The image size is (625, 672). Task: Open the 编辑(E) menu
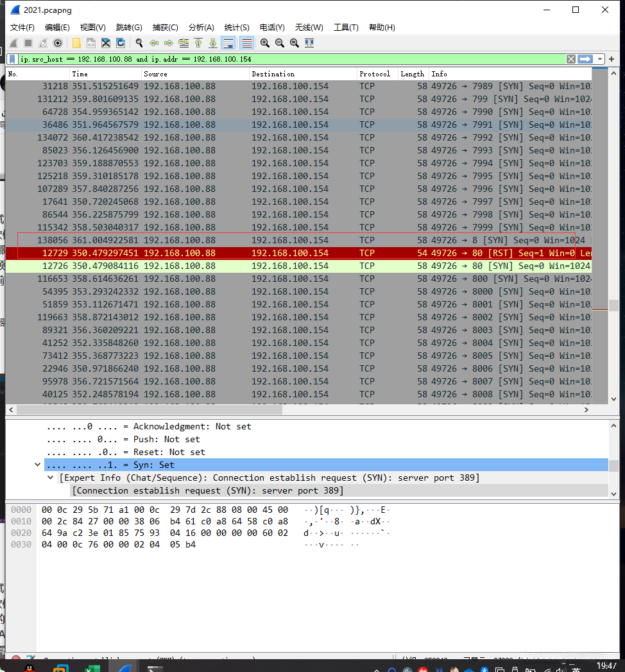(57, 28)
